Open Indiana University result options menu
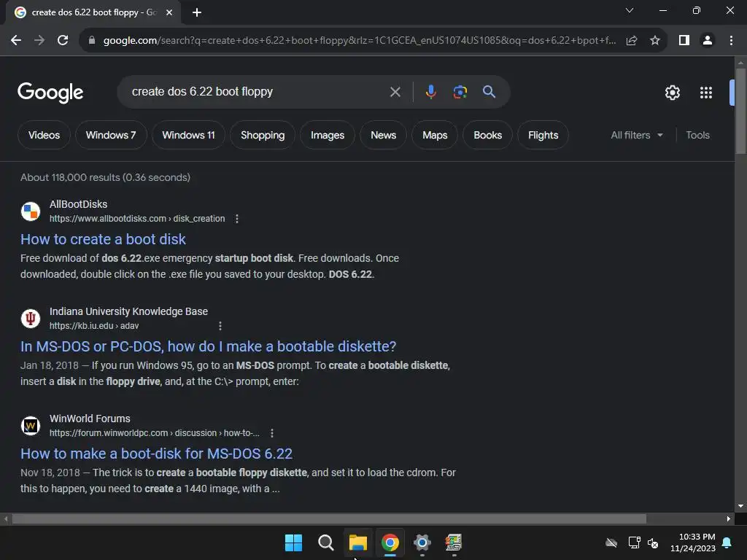Image resolution: width=747 pixels, height=560 pixels. tap(220, 326)
